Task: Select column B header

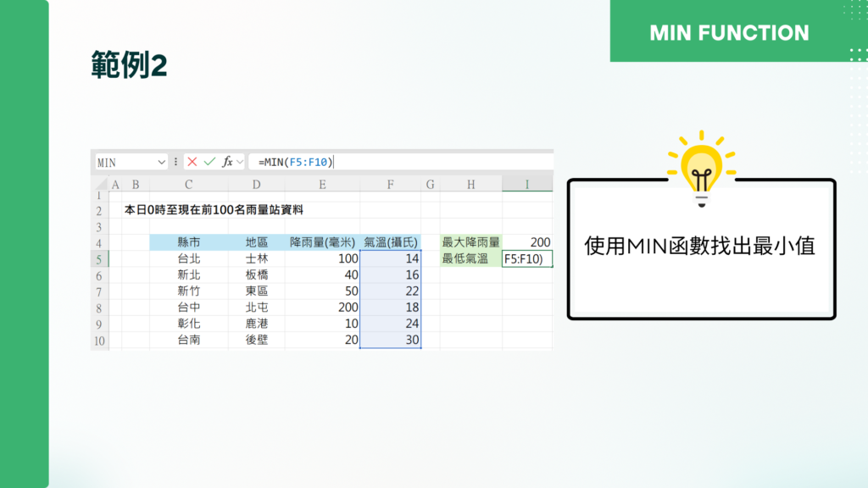Action: pos(136,184)
